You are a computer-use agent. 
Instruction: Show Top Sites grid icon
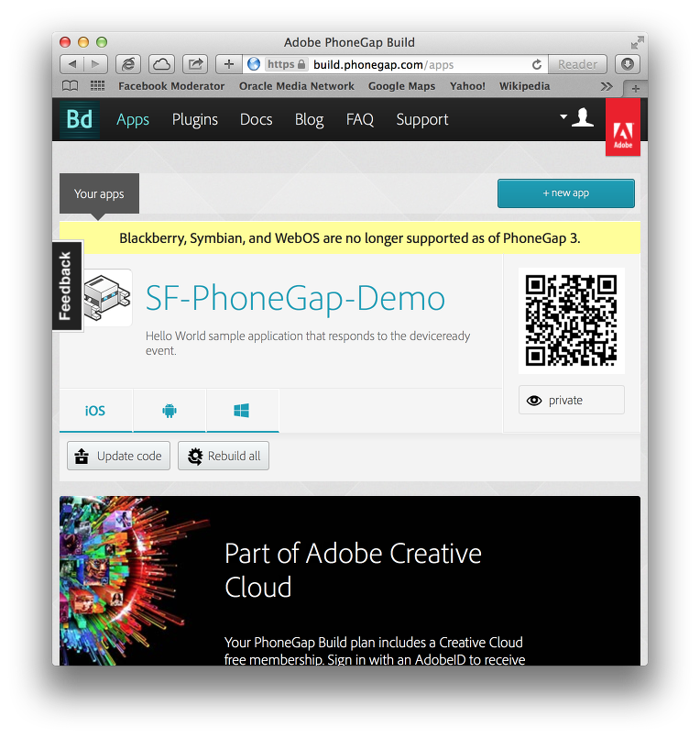pyautogui.click(x=97, y=86)
